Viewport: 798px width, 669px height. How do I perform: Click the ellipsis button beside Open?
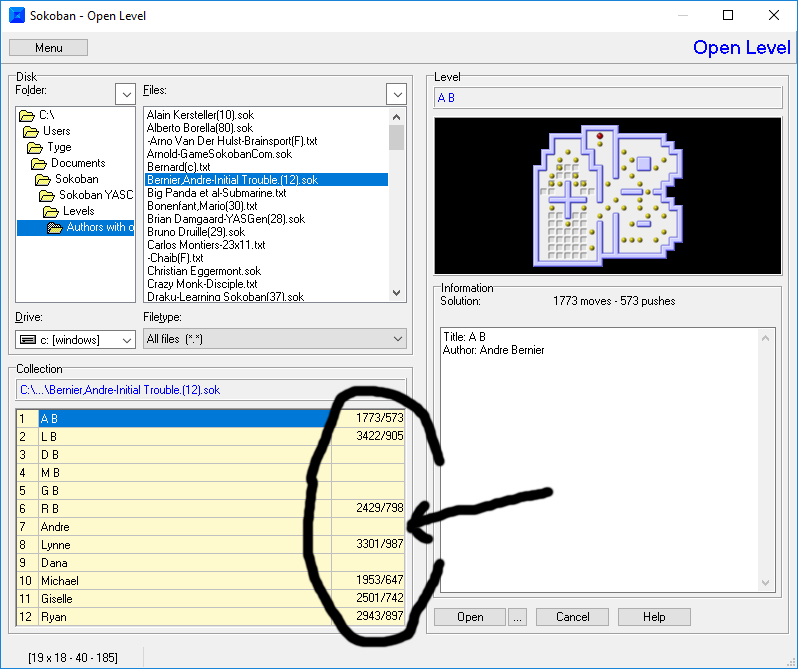pyautogui.click(x=517, y=617)
